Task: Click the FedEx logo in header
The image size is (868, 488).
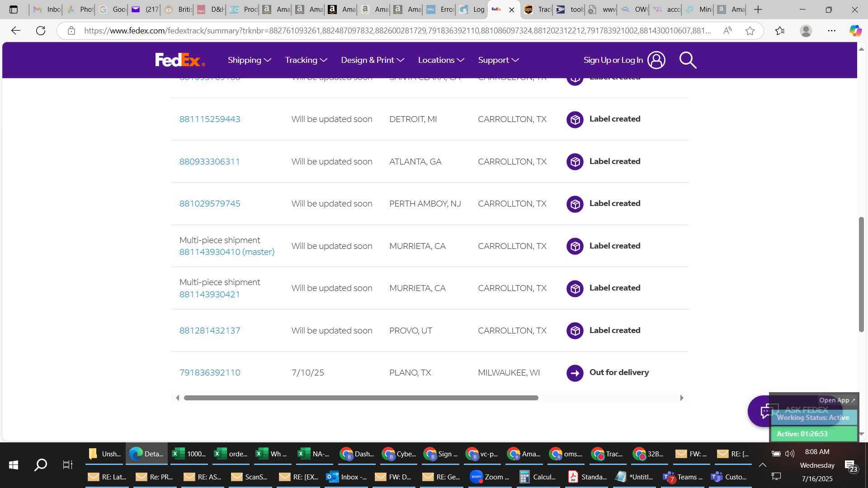Action: tap(180, 60)
